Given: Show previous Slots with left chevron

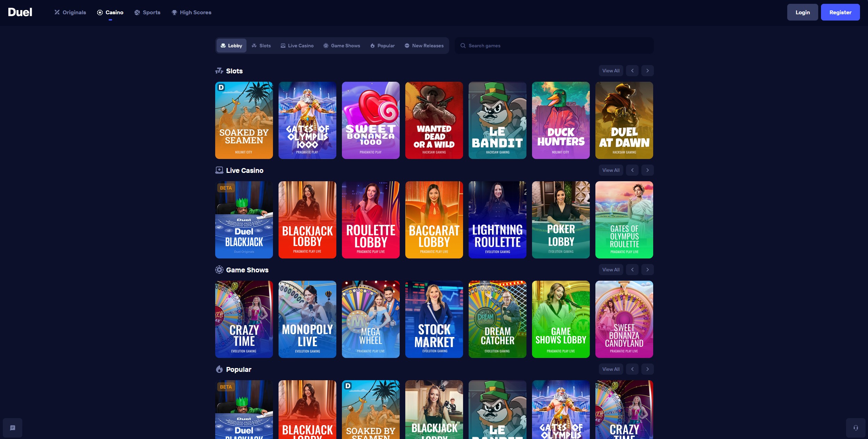Looking at the screenshot, I should [x=632, y=71].
